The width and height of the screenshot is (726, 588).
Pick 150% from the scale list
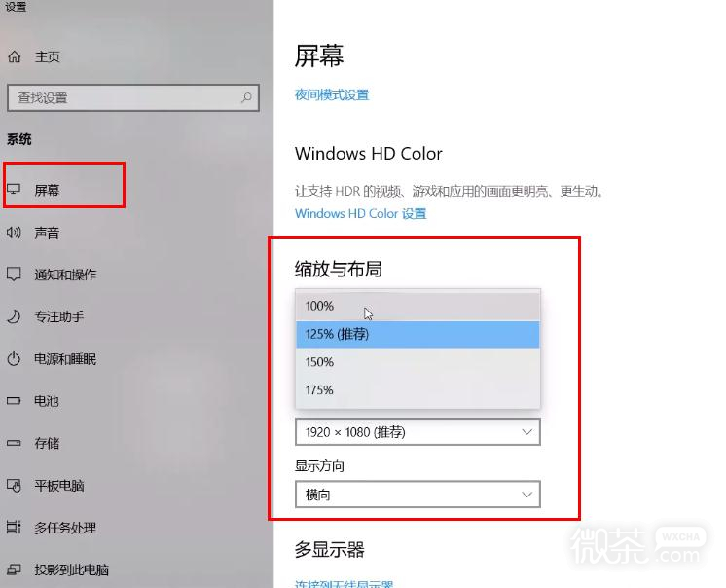(x=417, y=362)
